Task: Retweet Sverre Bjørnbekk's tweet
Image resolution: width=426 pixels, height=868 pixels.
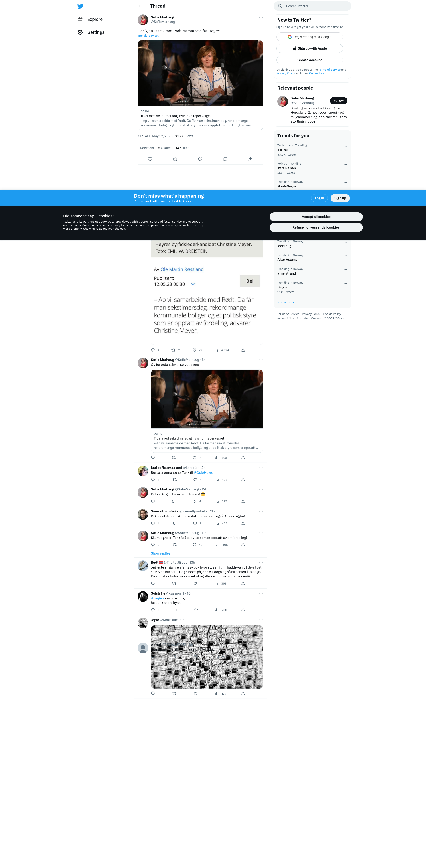Action: click(175, 523)
